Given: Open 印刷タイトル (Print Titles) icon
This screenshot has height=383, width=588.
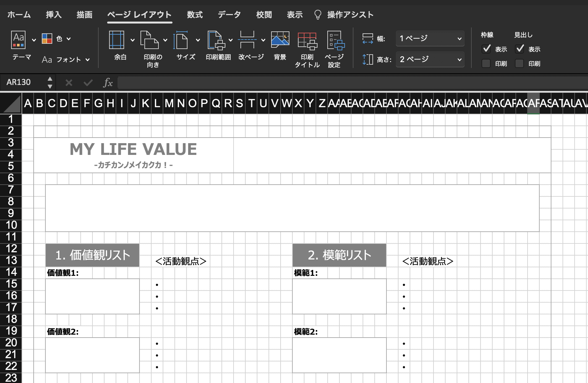Looking at the screenshot, I should click(x=307, y=41).
